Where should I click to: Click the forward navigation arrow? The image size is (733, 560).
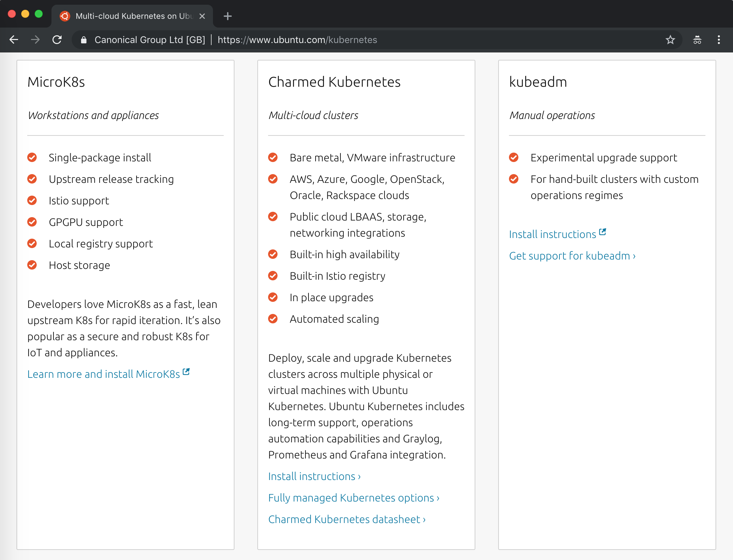[35, 40]
